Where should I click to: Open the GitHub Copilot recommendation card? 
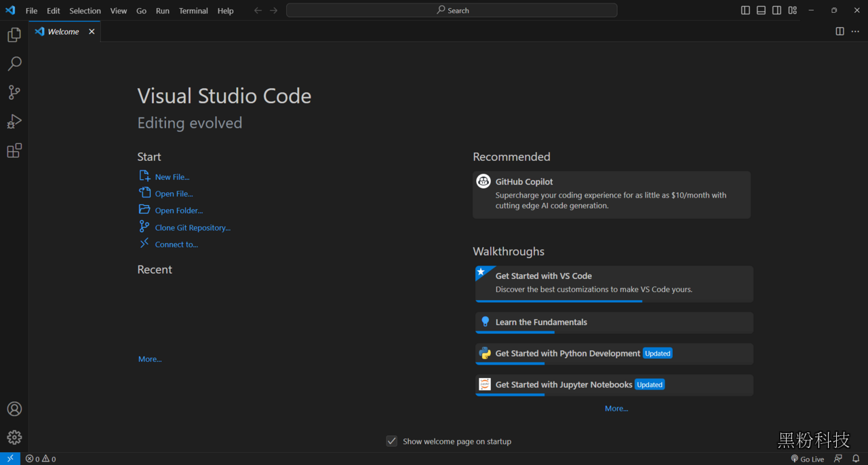click(x=612, y=195)
